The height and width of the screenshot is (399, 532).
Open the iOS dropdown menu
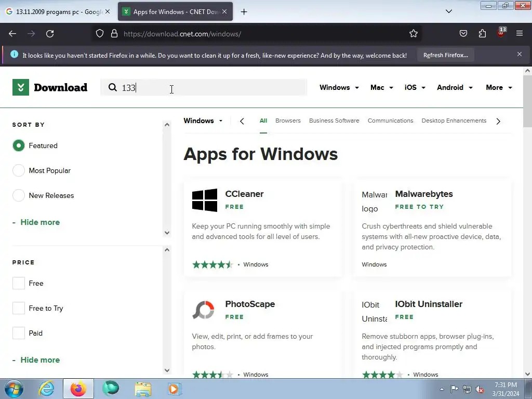click(415, 87)
